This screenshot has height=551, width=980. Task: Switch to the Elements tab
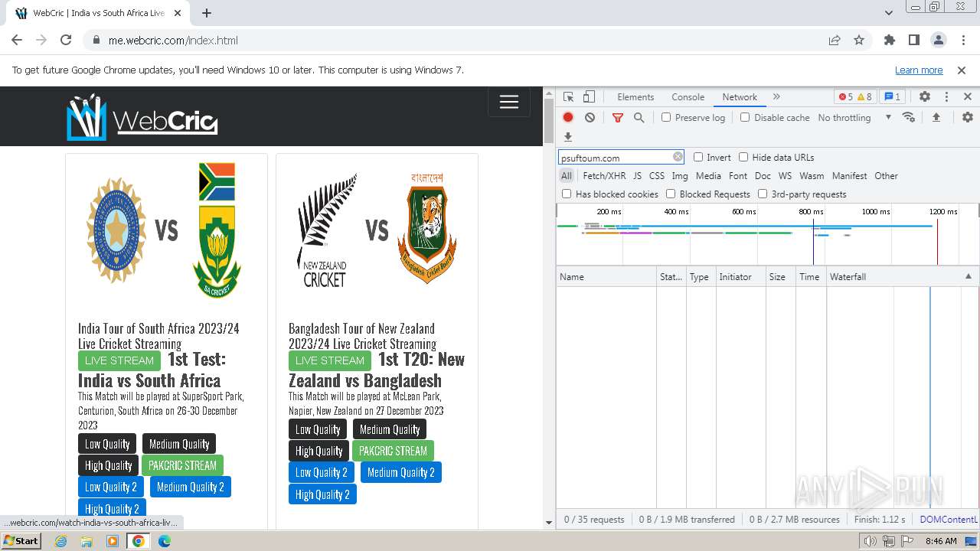635,97
